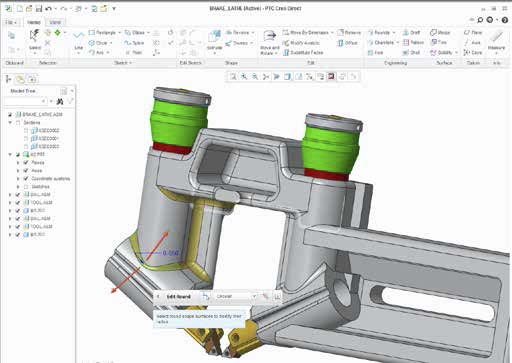Image resolution: width=512 pixels, height=363 pixels.
Task: Enable the Sketches checkbox
Action: click(x=26, y=187)
